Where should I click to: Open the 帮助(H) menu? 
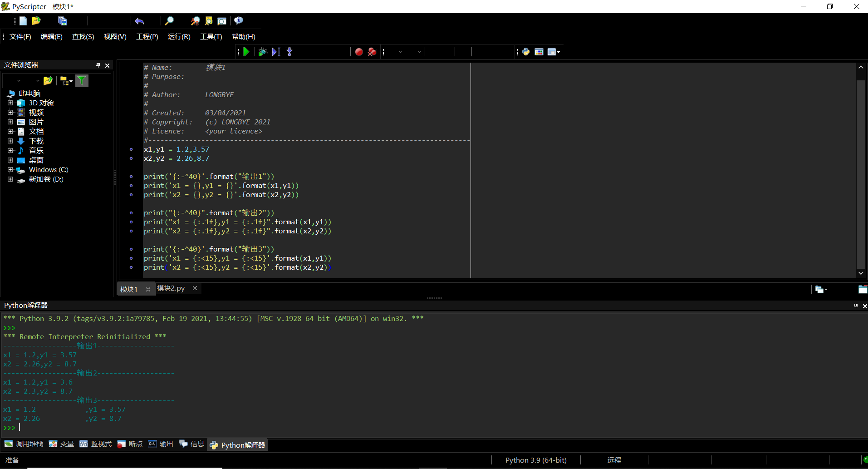[244, 37]
